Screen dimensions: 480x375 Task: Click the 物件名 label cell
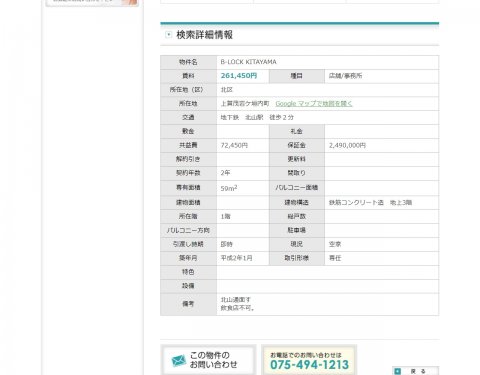click(188, 62)
